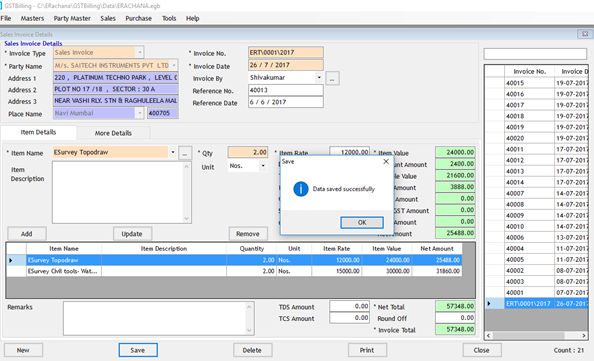Close the Sales Invoice Details window
This screenshot has height=361, width=594.
585,34
